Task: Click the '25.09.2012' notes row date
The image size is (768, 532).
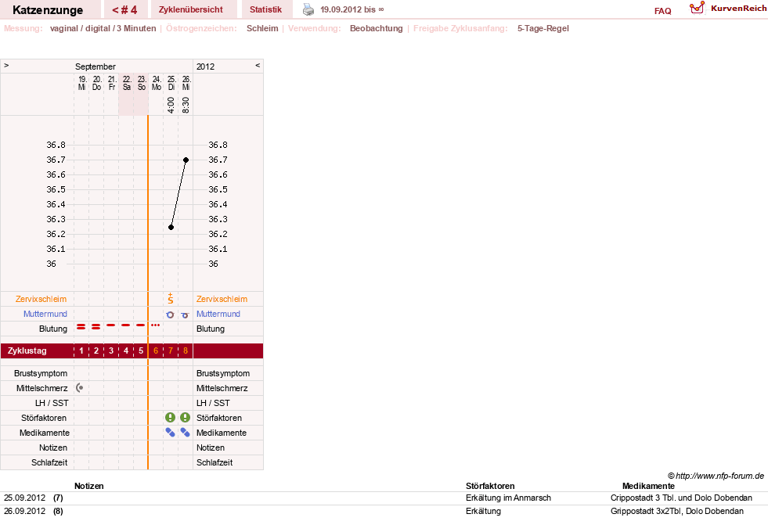Action: click(24, 498)
